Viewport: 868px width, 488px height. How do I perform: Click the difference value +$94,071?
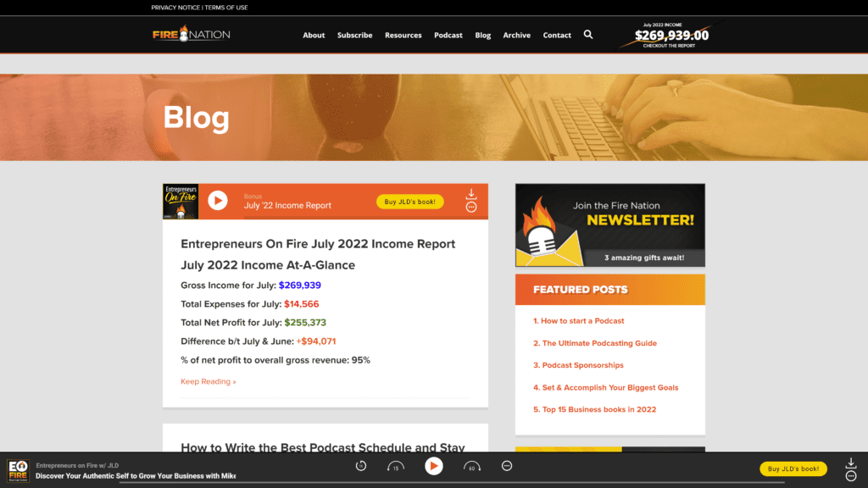point(315,341)
